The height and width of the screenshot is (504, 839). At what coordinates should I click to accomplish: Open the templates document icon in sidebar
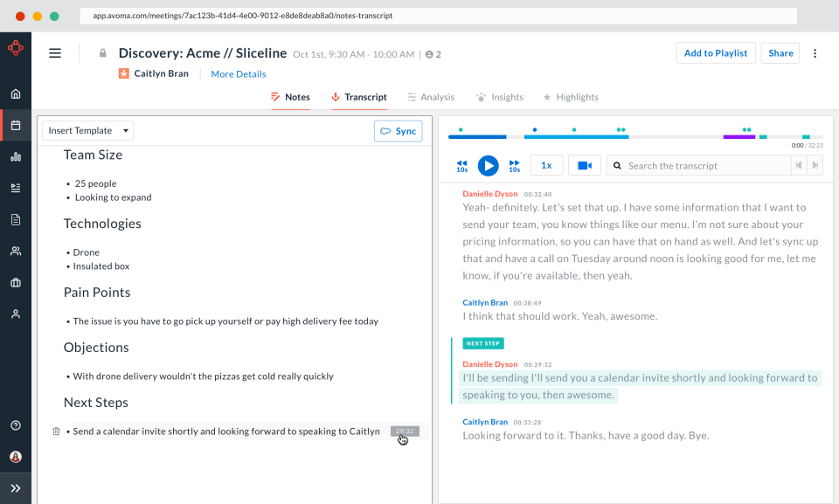(15, 219)
